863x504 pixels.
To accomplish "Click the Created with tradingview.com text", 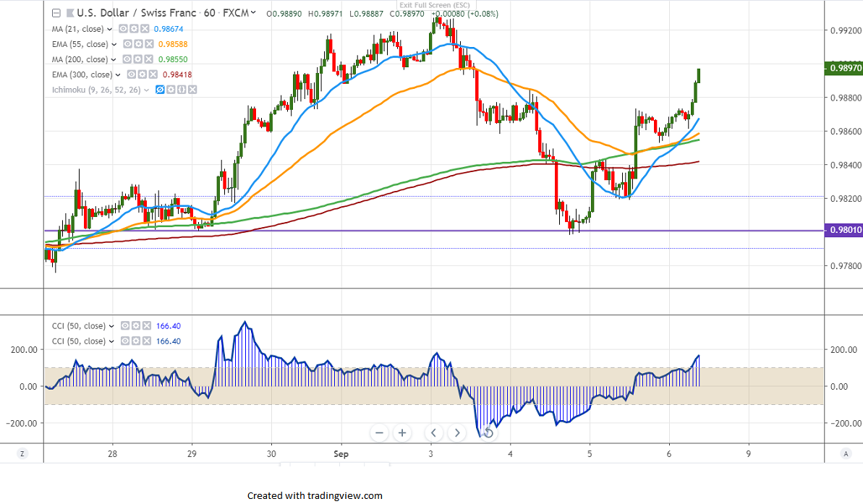I will point(315,496).
